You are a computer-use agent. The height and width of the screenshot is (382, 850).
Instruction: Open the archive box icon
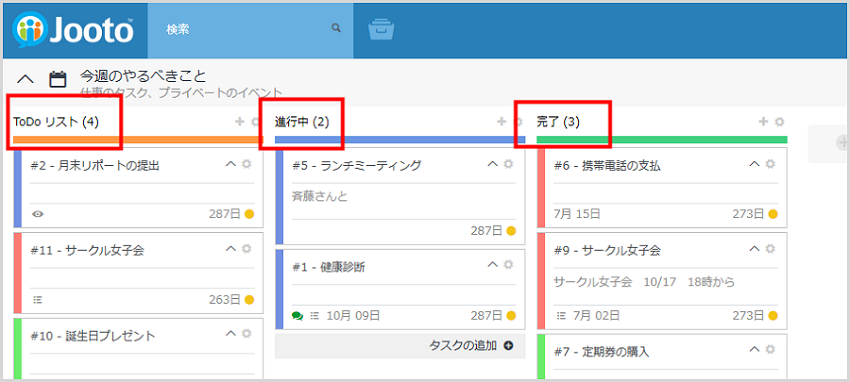click(381, 29)
